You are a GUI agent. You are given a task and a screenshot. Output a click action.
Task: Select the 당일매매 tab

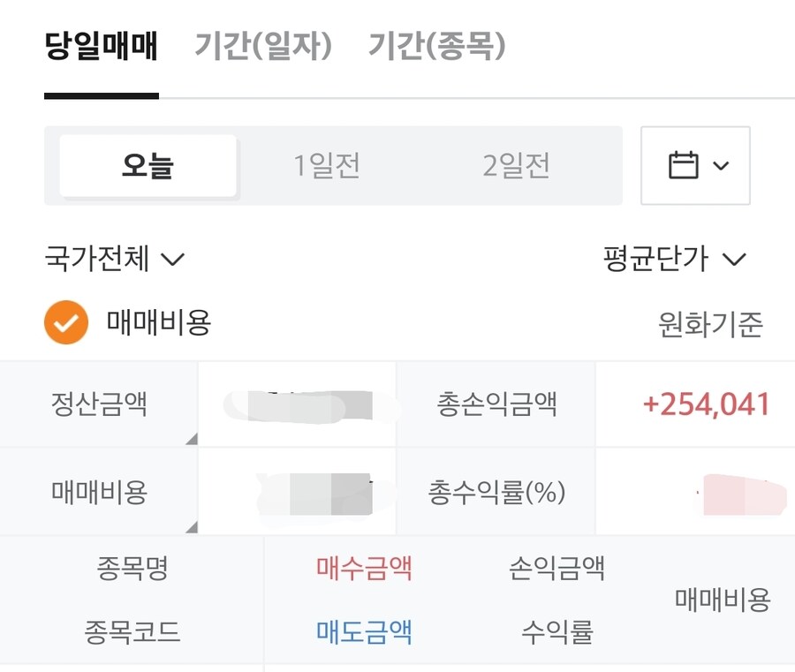101,46
